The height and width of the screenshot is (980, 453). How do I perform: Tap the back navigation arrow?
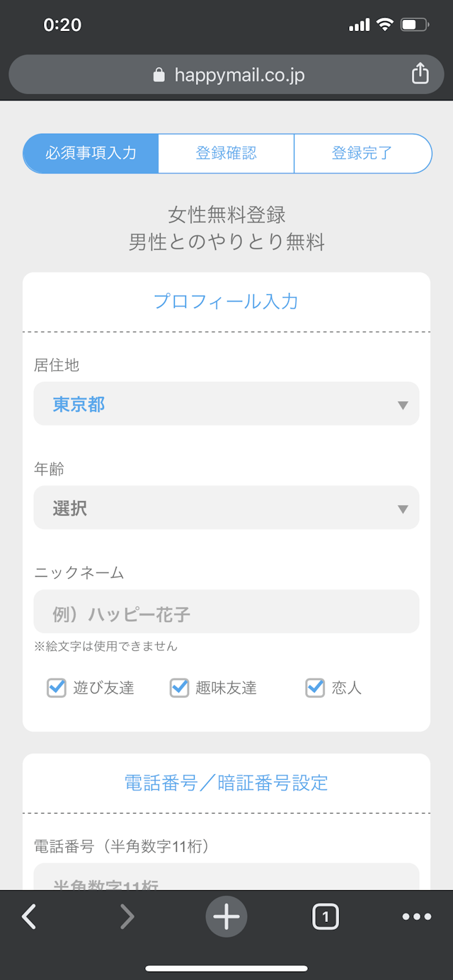click(x=28, y=916)
